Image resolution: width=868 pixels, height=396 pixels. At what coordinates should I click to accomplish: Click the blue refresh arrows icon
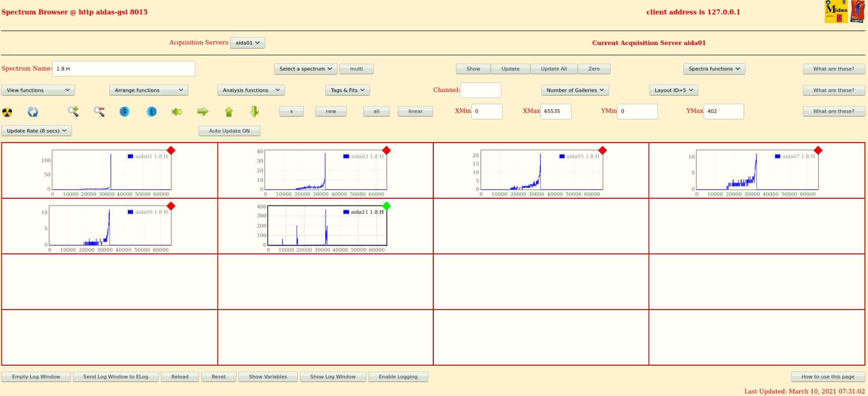33,112
